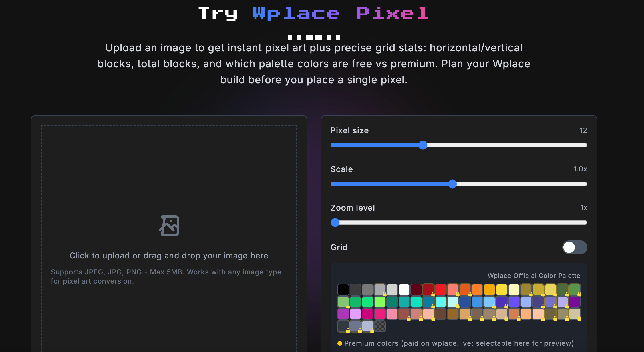Screen dimensions: 644x352
Task: Click the image upload icon
Action: click(x=169, y=226)
